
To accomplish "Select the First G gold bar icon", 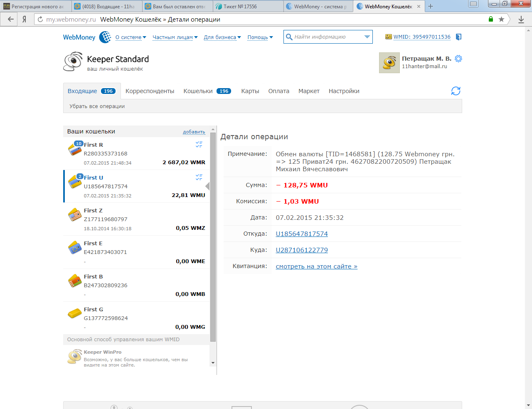I will (x=75, y=313).
